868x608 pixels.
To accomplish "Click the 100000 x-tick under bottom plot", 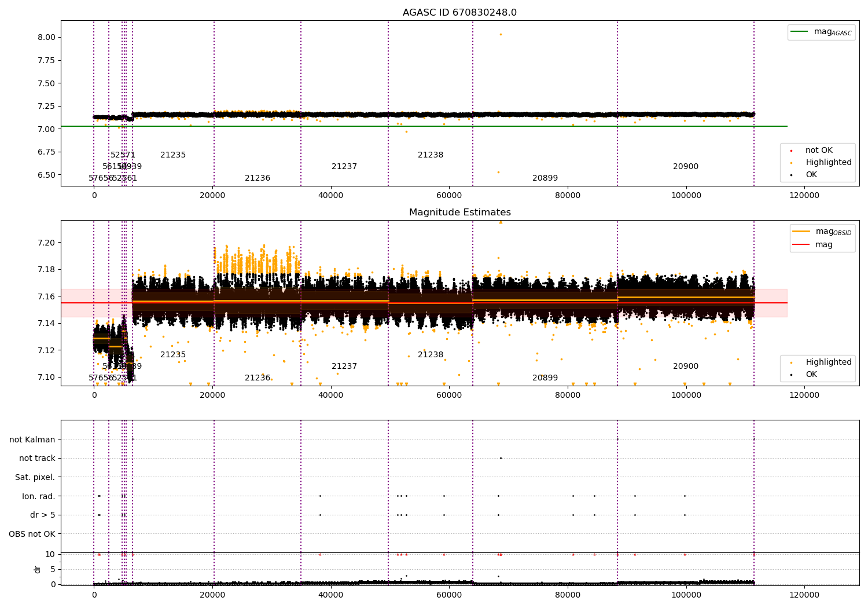I will pyautogui.click(x=686, y=594).
